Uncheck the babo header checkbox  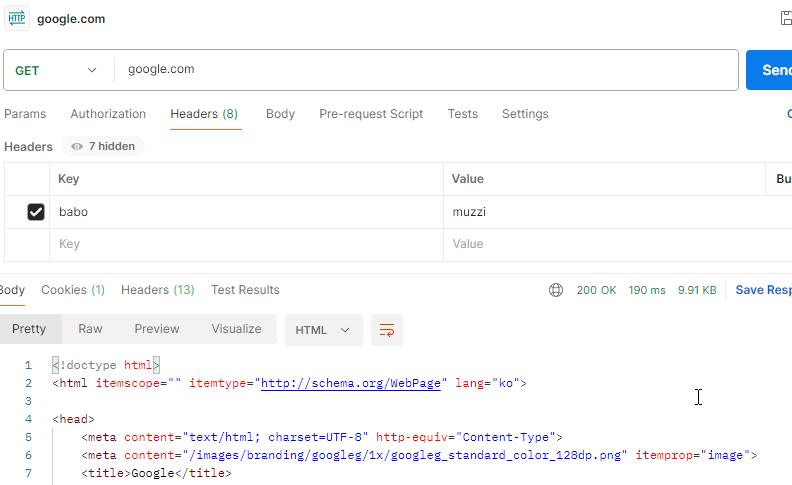click(x=36, y=212)
